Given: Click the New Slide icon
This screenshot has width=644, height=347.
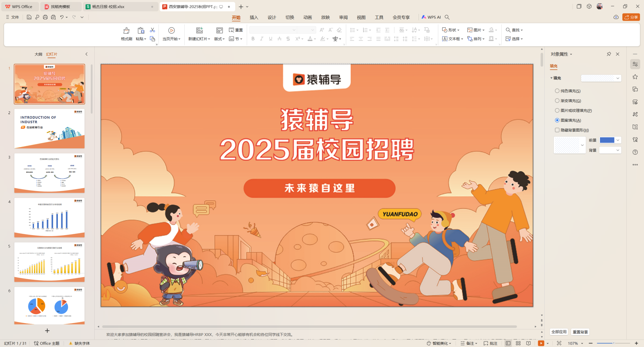Looking at the screenshot, I should point(199,30).
